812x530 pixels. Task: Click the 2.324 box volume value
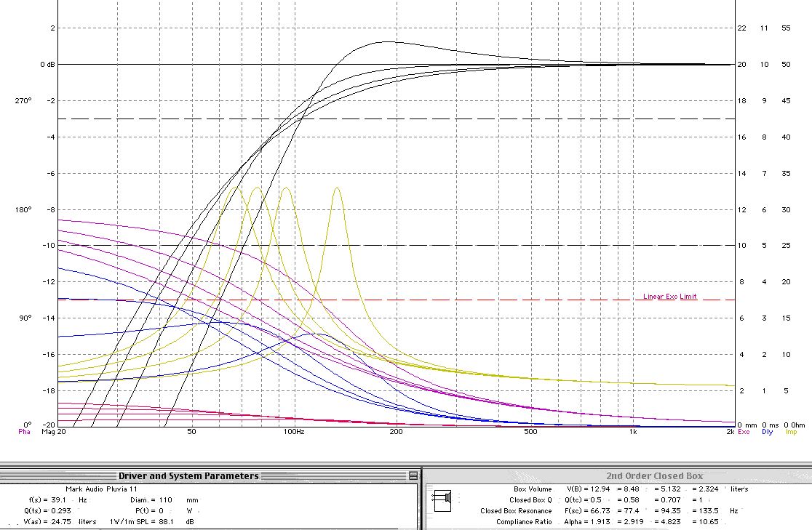click(709, 489)
